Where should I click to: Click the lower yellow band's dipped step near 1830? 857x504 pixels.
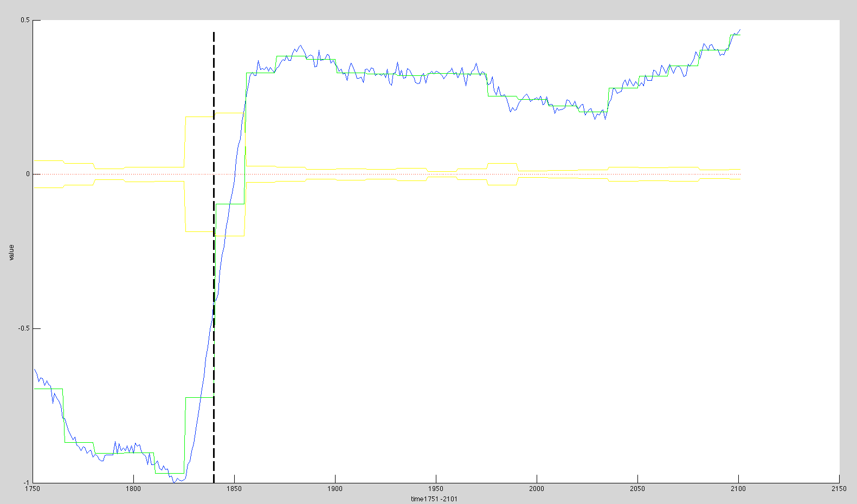tap(199, 231)
